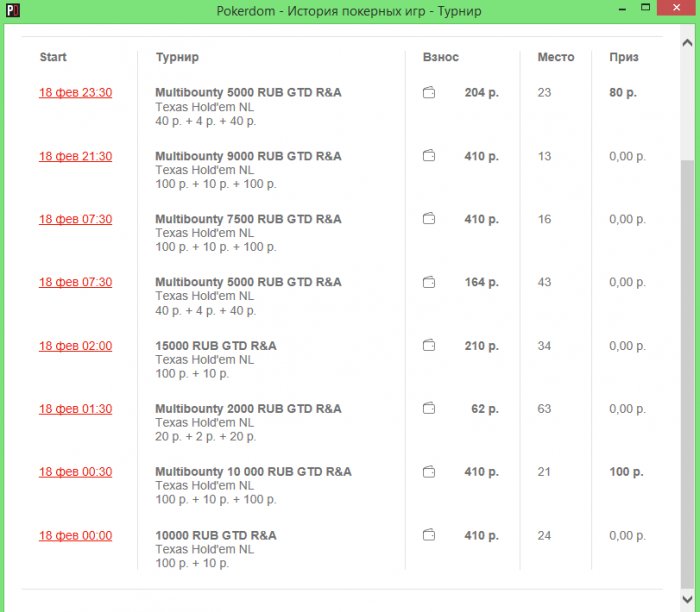The height and width of the screenshot is (612, 700).
Task: Click the Взнос column header
Action: click(x=441, y=57)
